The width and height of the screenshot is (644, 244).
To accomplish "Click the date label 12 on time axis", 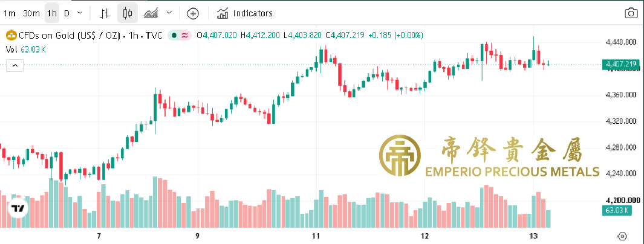I will [424, 236].
